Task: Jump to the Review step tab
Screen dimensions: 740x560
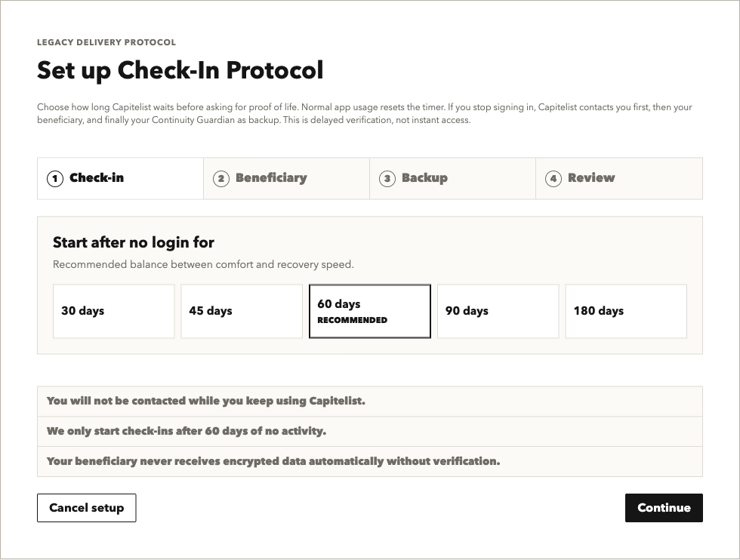Action: tap(619, 178)
